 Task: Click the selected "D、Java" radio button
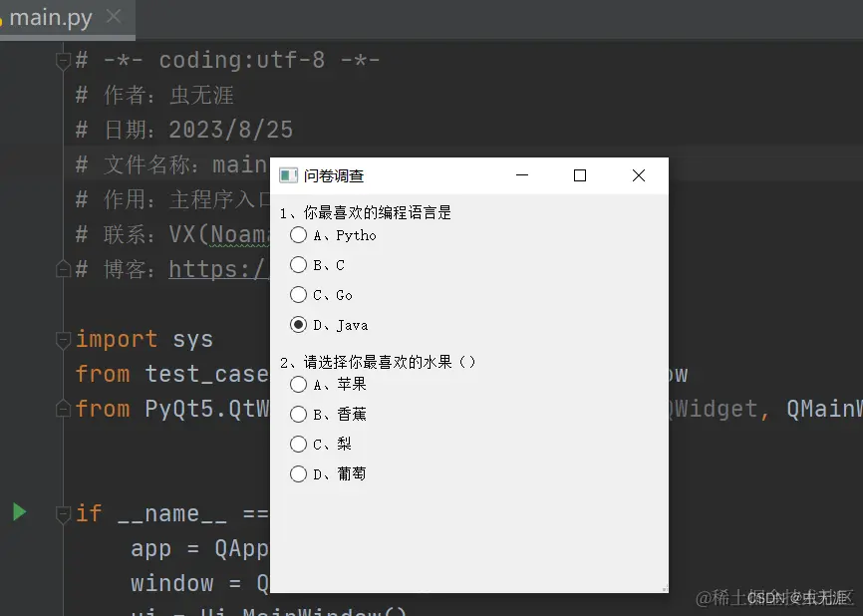click(x=299, y=325)
